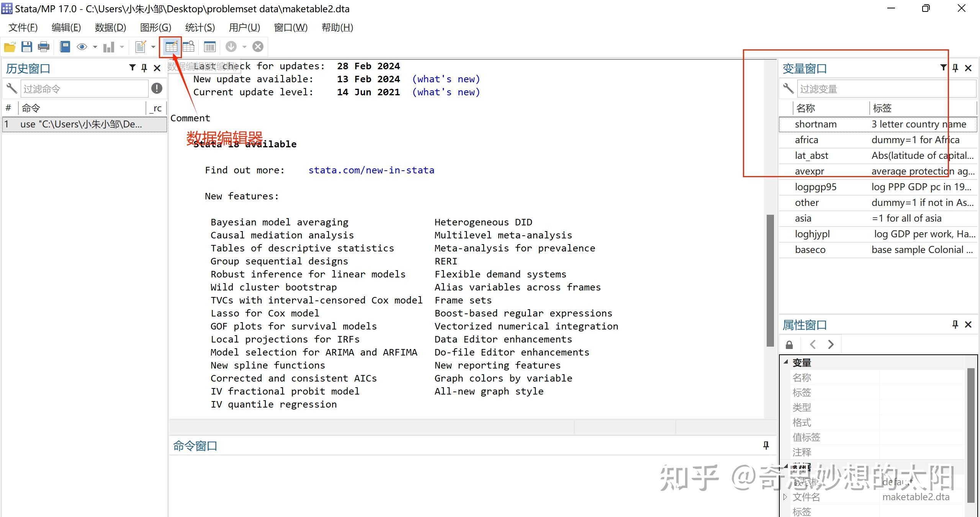Expand the Do-file Editor dropdown arrow

(153, 47)
